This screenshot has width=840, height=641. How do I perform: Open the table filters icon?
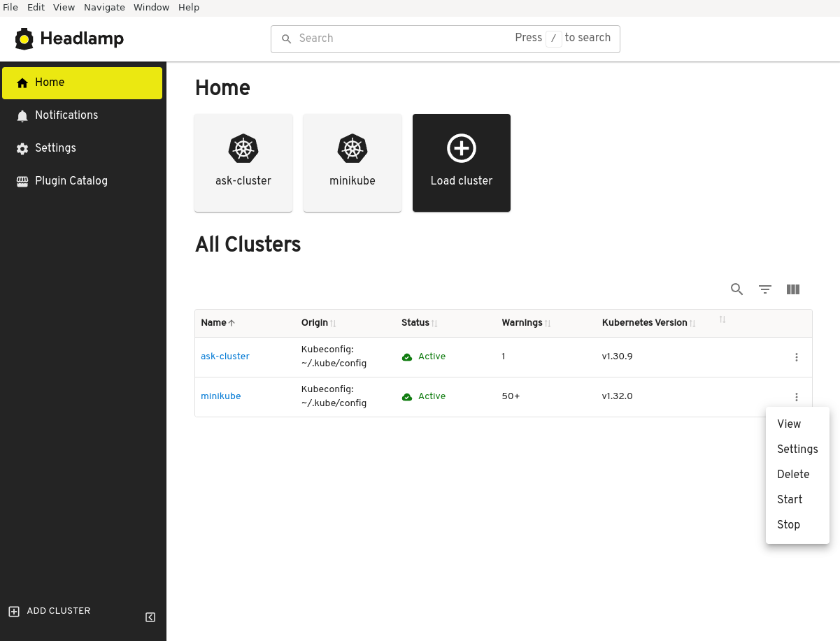pos(765,289)
